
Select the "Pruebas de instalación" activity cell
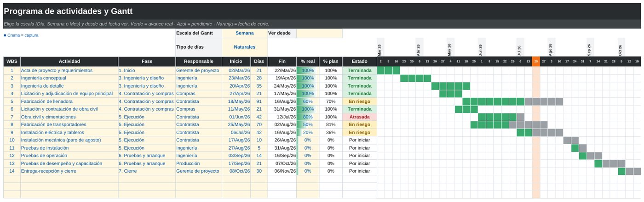[x=69, y=148]
